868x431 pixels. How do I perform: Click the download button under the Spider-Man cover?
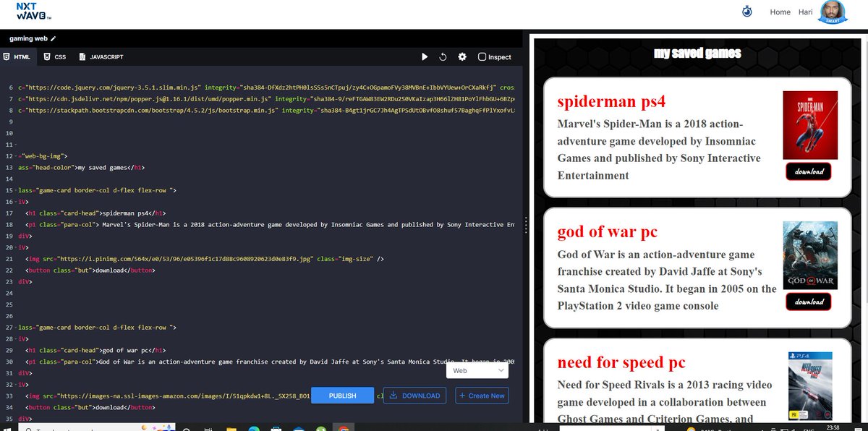click(x=809, y=172)
